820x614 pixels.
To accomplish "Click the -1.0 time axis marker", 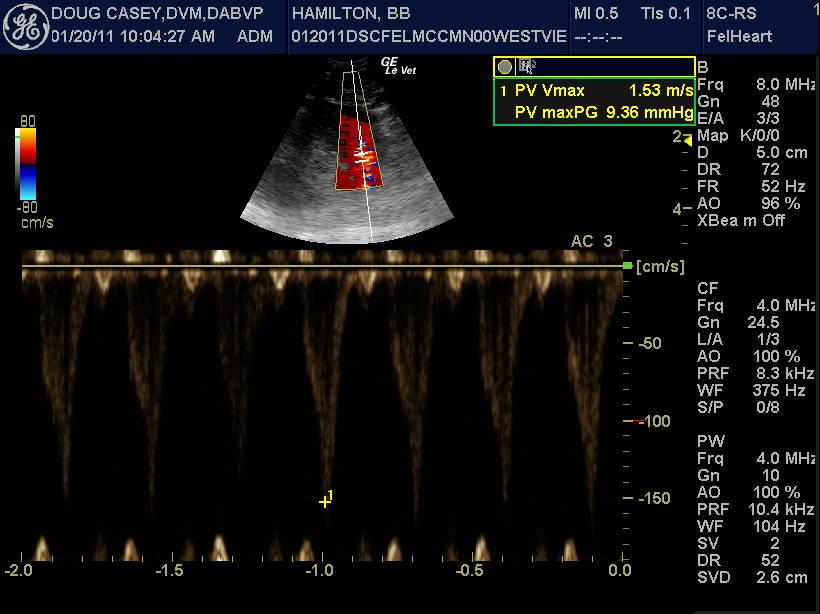I will pos(320,570).
